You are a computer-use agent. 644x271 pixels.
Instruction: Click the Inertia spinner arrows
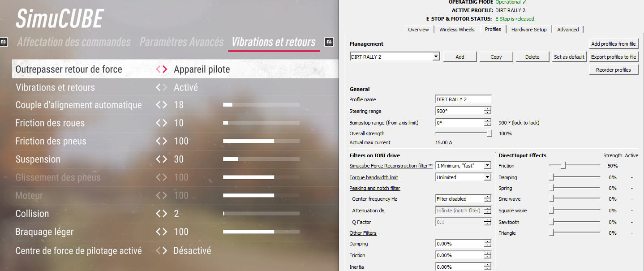click(488, 267)
